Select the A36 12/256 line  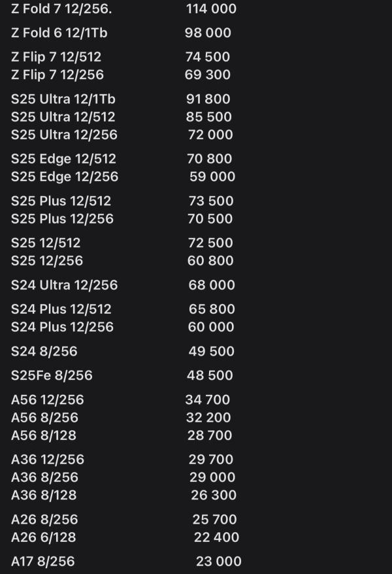[48, 460]
